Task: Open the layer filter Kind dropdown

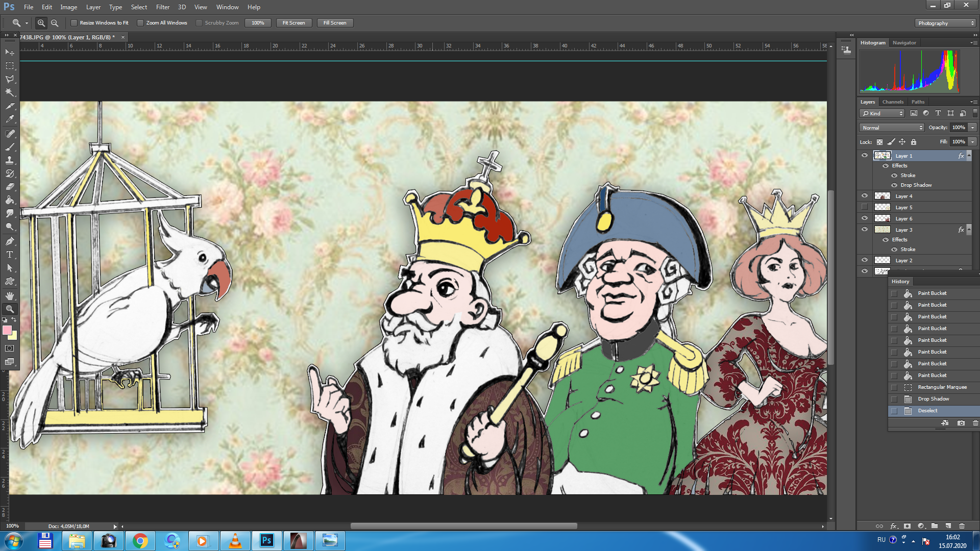Action: (882, 113)
